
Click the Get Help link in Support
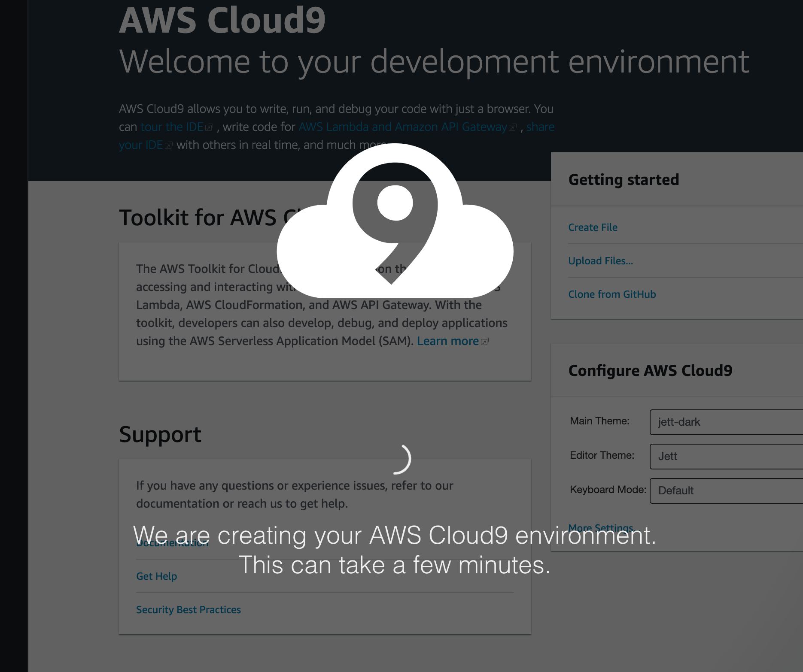(156, 576)
